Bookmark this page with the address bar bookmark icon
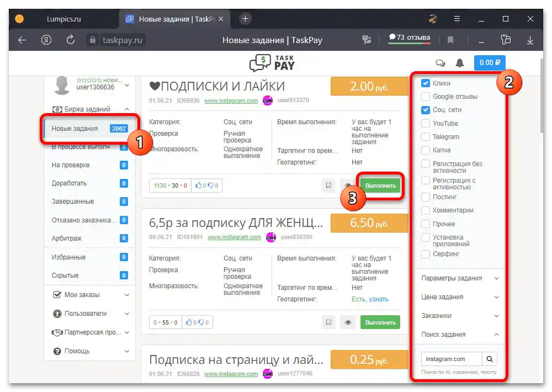Screen dimensions: 552x392 coord(450,40)
